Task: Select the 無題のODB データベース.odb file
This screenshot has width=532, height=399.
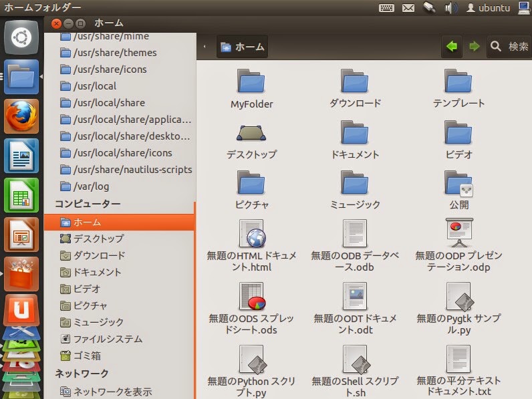Action: click(354, 233)
